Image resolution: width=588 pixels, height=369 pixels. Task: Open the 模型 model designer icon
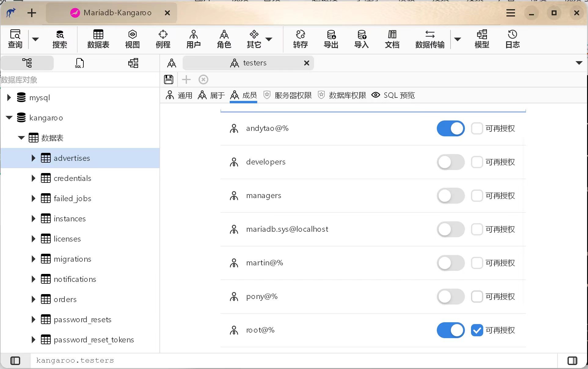pyautogui.click(x=482, y=39)
